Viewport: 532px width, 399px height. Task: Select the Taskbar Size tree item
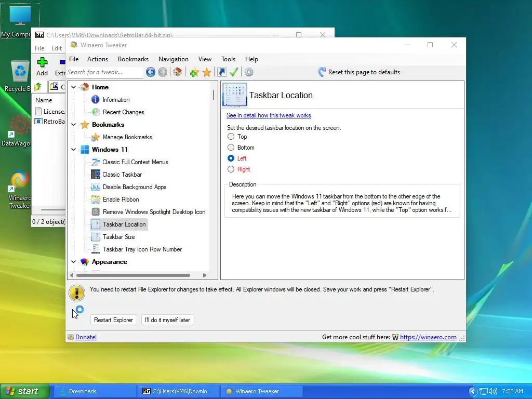tap(119, 237)
